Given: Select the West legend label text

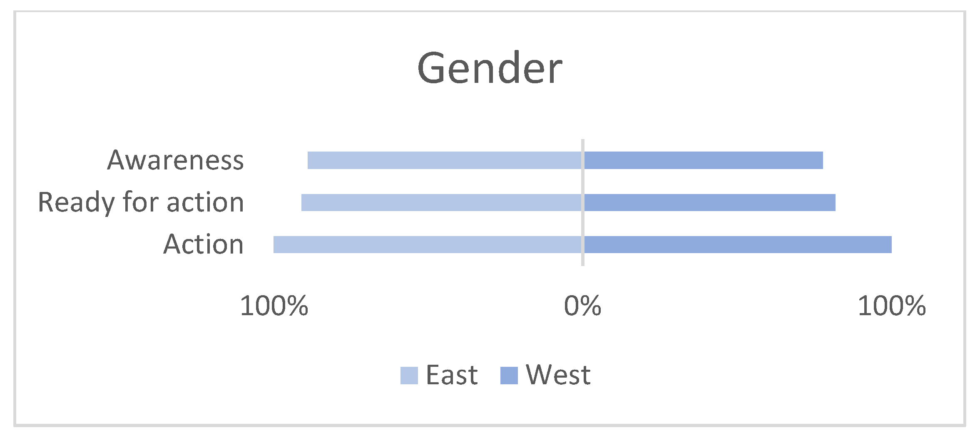Looking at the screenshot, I should tap(558, 375).
